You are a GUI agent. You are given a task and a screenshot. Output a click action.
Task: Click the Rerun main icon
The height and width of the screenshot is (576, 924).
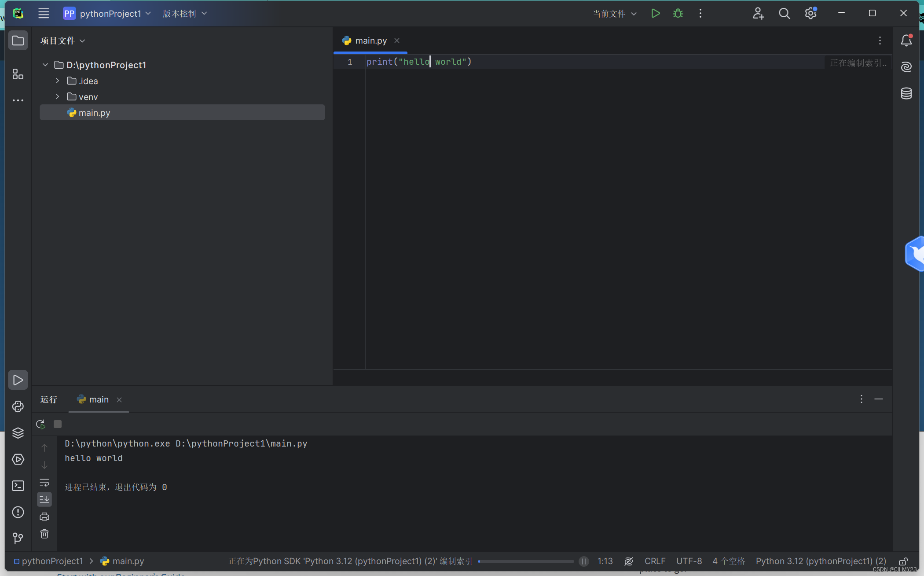pos(40,424)
